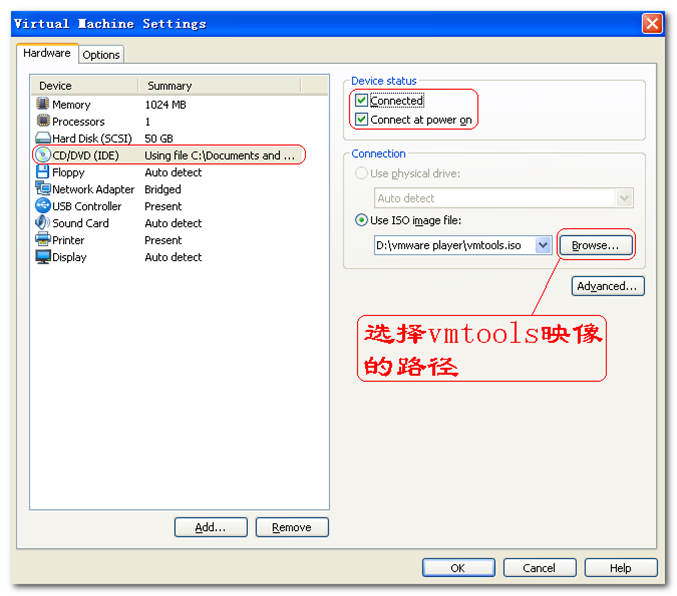
Task: Open the Auto detect physical drive dropdown
Action: [x=624, y=198]
